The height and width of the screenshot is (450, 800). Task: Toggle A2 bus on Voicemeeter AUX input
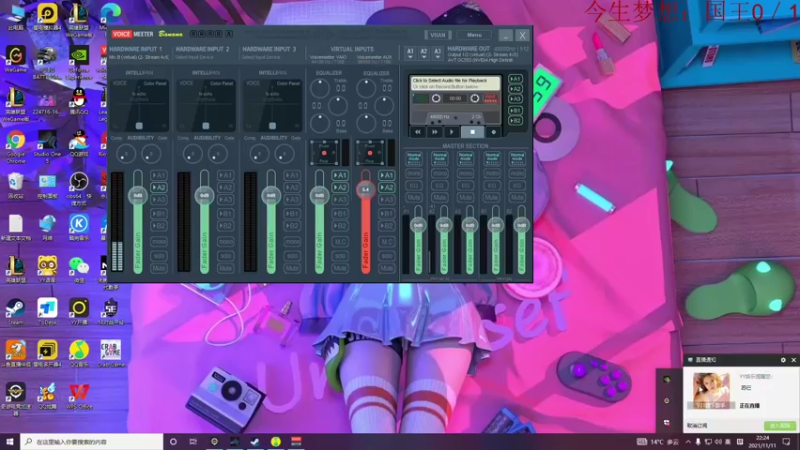[386, 187]
